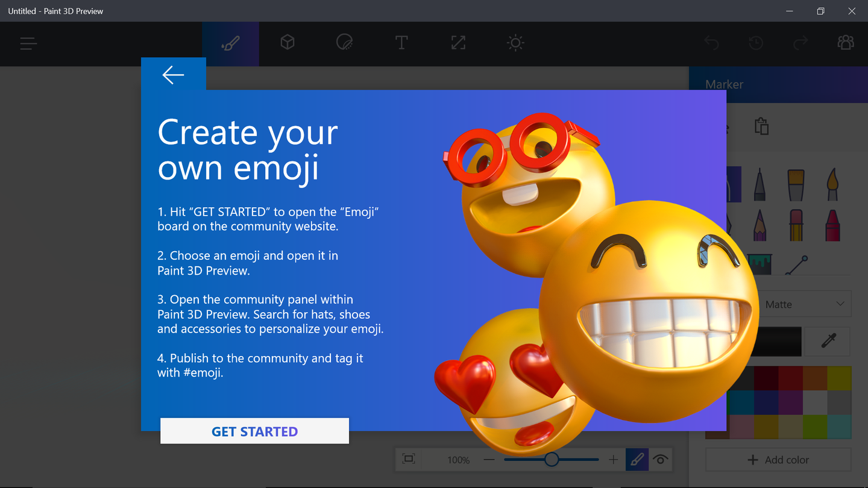Select the Pencil tool
This screenshot has height=488, width=868.
point(760,225)
